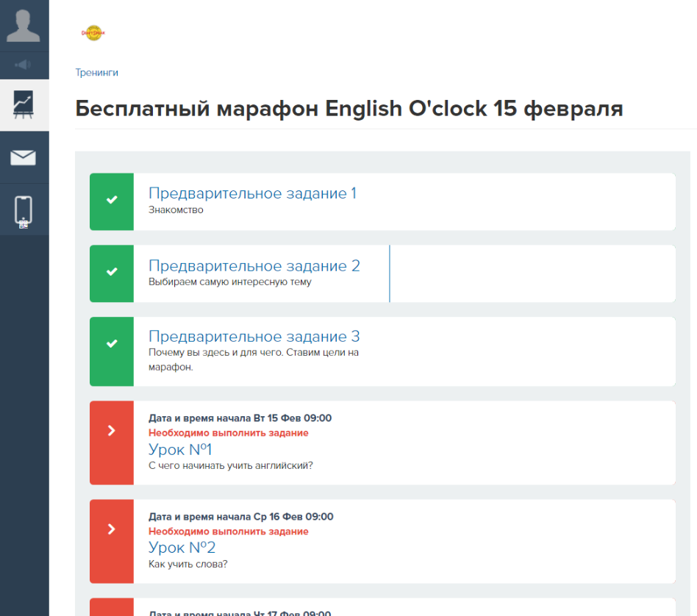Click 'Дата и время начала Вт 15 Фев 09:00'

(x=240, y=418)
